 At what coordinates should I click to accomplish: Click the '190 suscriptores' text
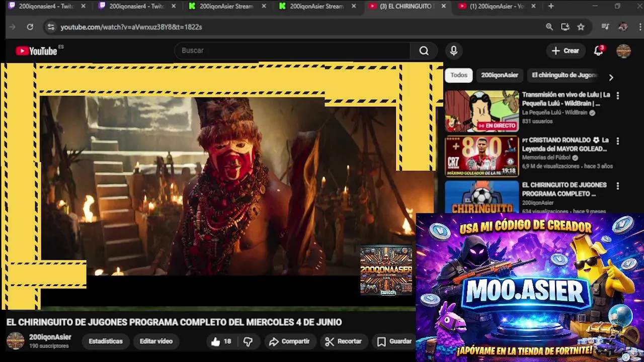pos(49,346)
